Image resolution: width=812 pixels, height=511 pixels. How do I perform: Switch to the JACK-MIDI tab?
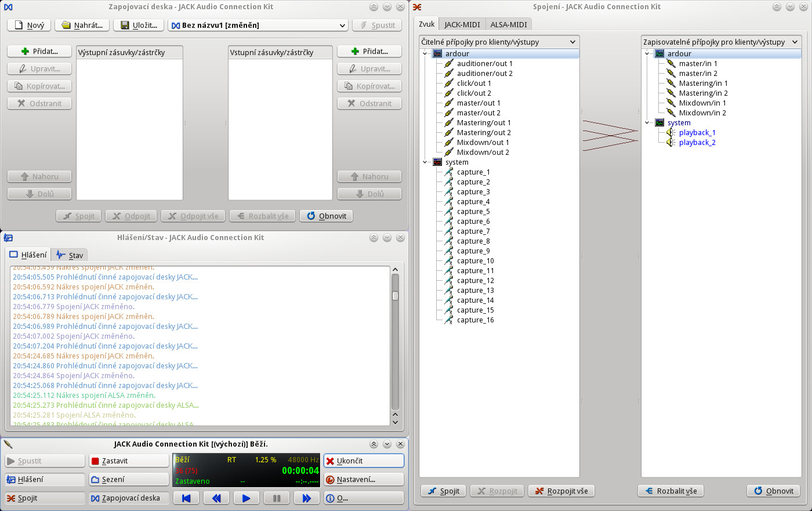[x=462, y=24]
